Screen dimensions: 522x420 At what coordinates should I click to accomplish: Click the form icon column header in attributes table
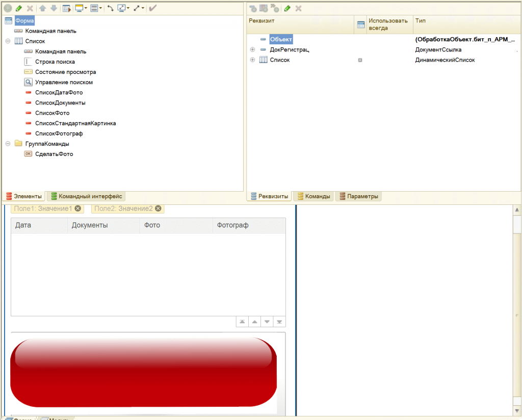click(361, 24)
